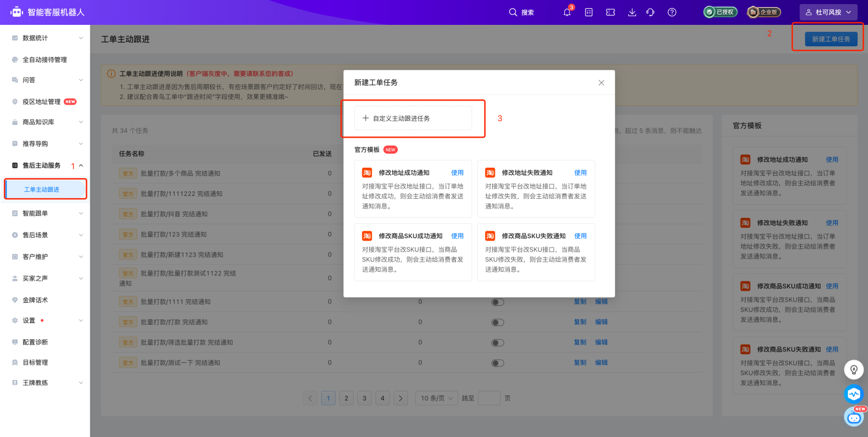This screenshot has height=437, width=868.
Task: Click the 跳至 page number input field
Action: (x=490, y=398)
